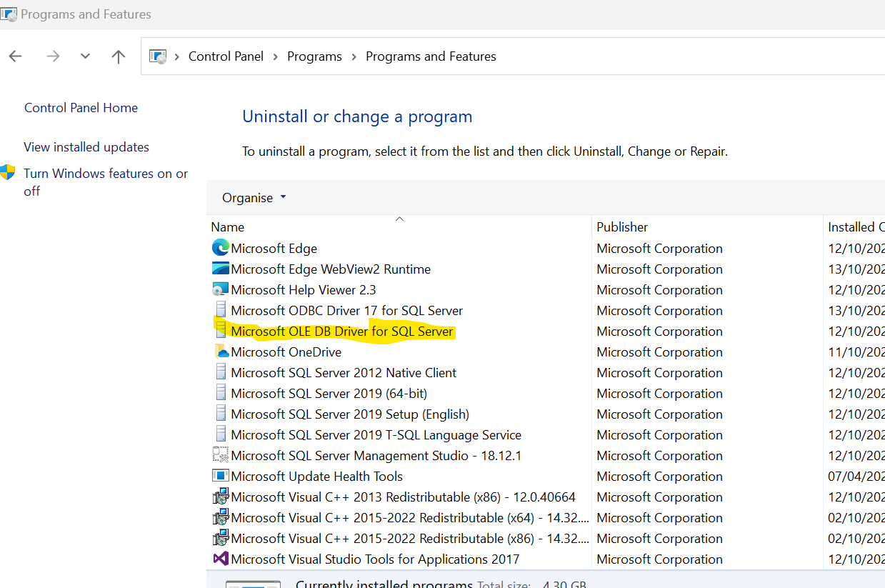
Task: Expand the chevron before Control Panel breadcrumb
Action: click(x=176, y=56)
